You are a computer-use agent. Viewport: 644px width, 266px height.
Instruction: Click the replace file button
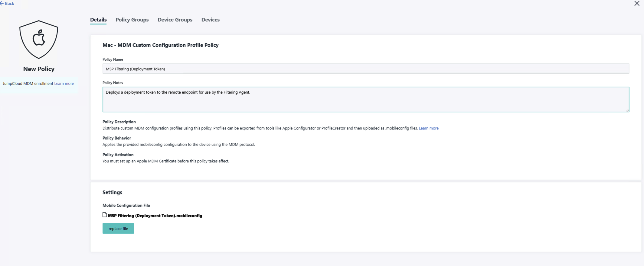[118, 229]
